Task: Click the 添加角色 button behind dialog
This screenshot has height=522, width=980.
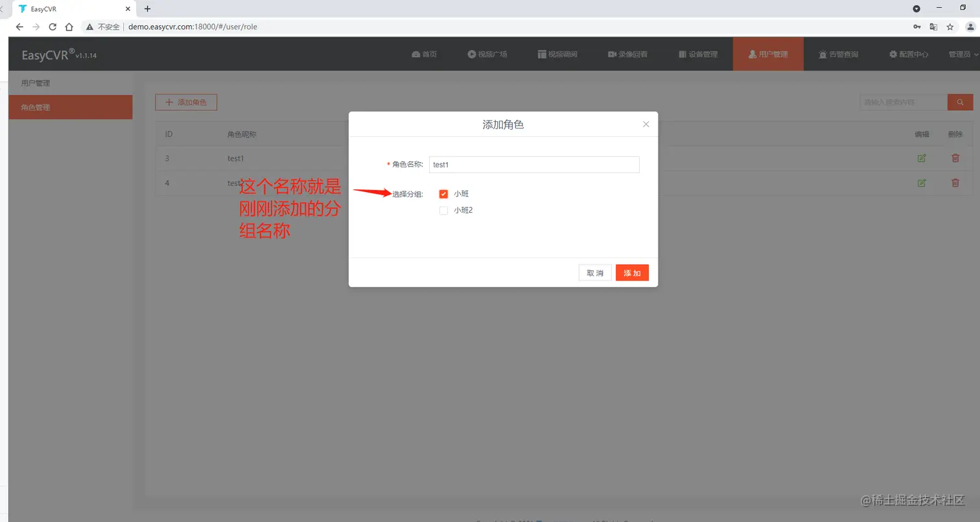Action: (186, 102)
